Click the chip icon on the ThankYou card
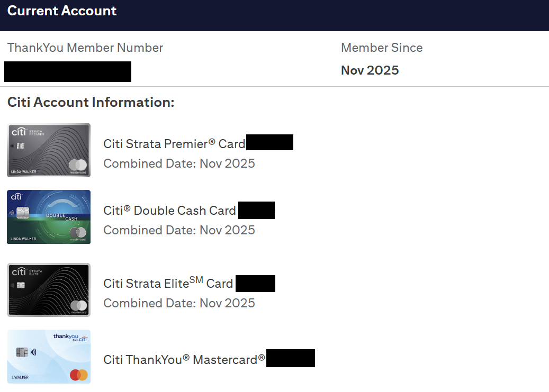Image resolution: width=549 pixels, height=392 pixels. click(x=22, y=352)
